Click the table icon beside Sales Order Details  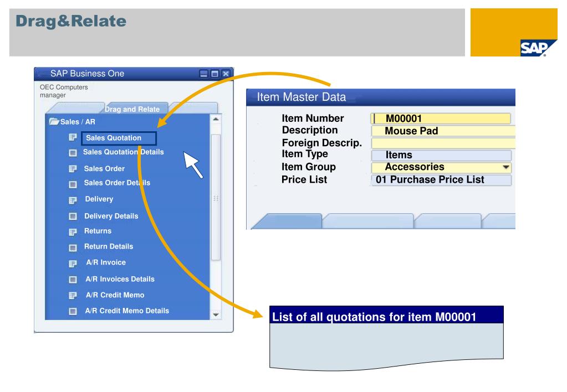pos(73,184)
